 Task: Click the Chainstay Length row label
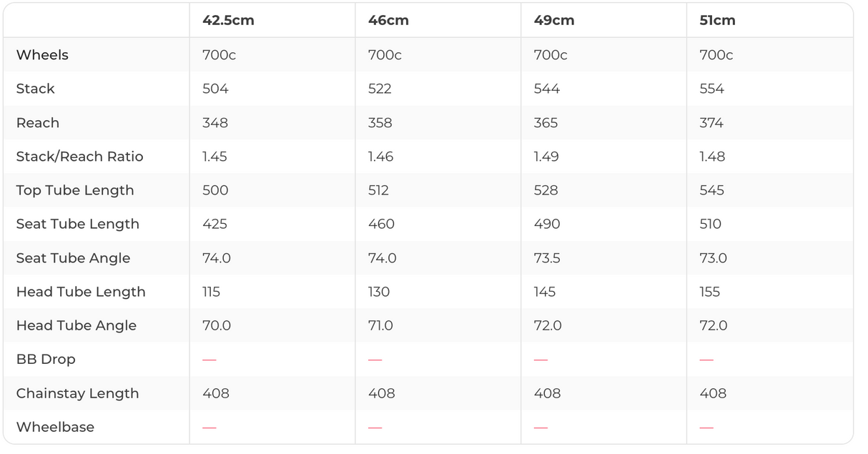pyautogui.click(x=77, y=393)
